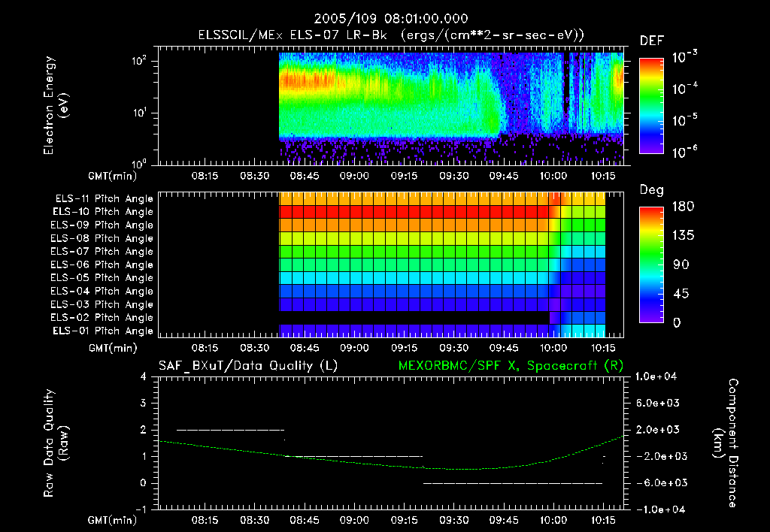The height and width of the screenshot is (532, 770).
Task: Click the 135 value on the Deg scale
Action: point(683,236)
